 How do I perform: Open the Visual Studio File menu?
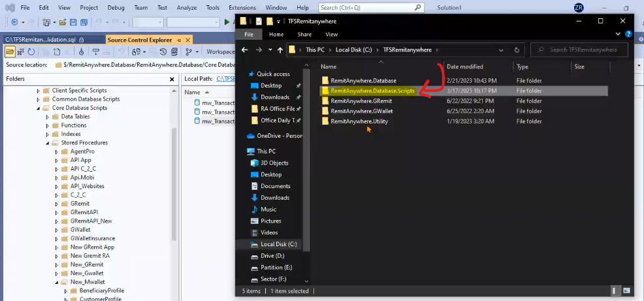(x=25, y=7)
